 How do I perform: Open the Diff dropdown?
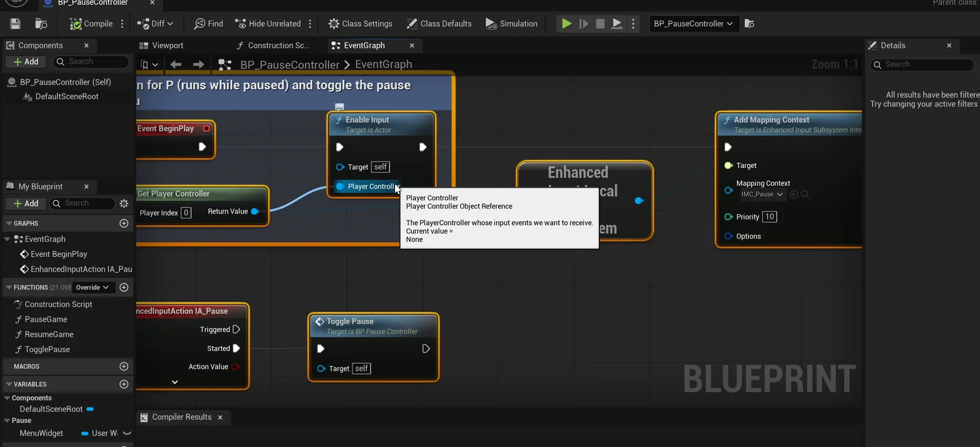(155, 24)
